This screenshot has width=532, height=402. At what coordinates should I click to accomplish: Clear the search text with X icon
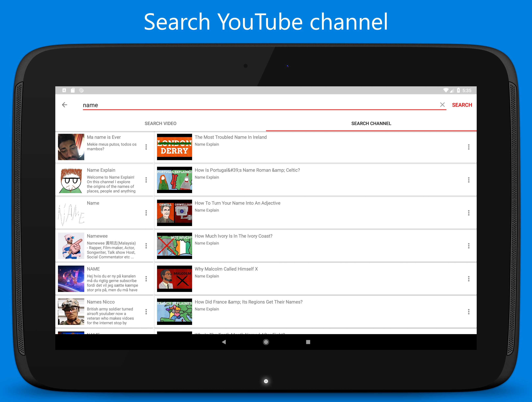click(442, 105)
